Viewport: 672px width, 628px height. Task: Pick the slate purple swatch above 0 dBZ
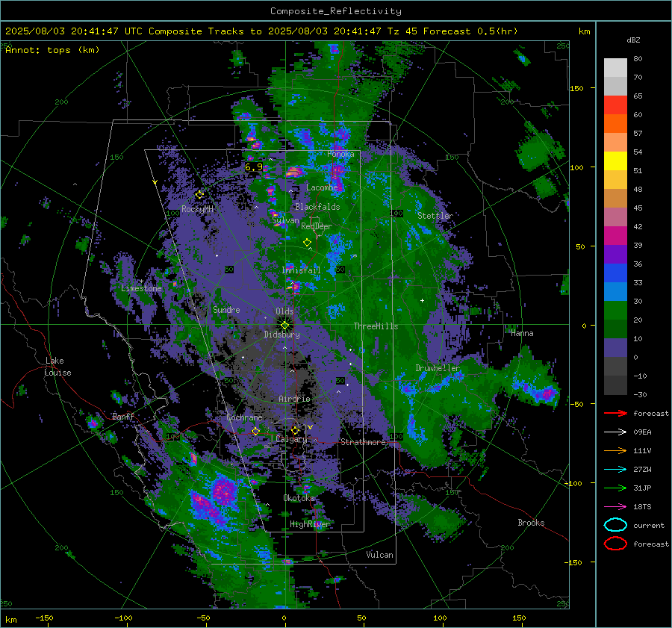tap(615, 348)
